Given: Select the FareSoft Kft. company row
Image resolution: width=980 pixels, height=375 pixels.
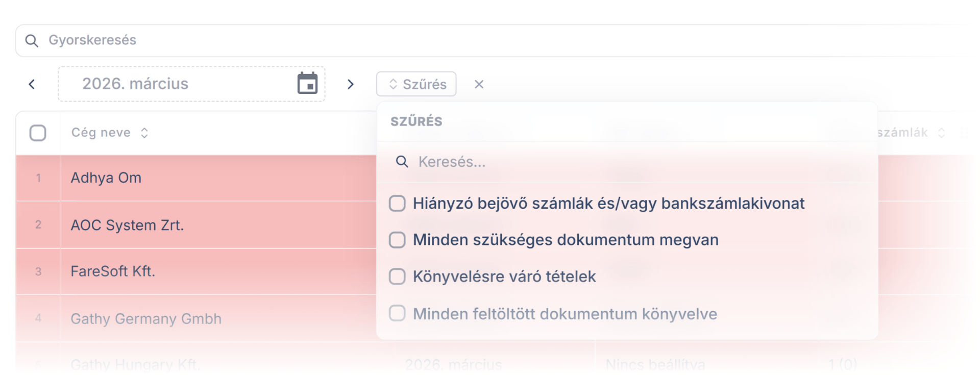Looking at the screenshot, I should pos(113,271).
